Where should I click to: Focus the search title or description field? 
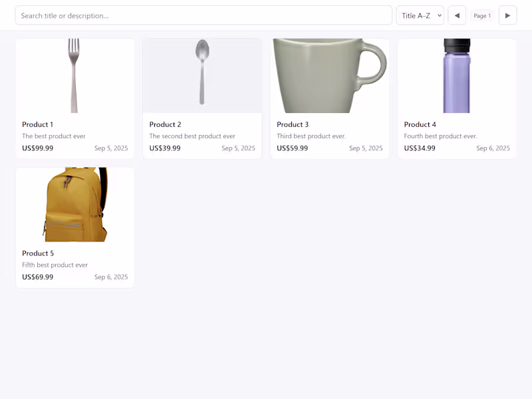(203, 15)
